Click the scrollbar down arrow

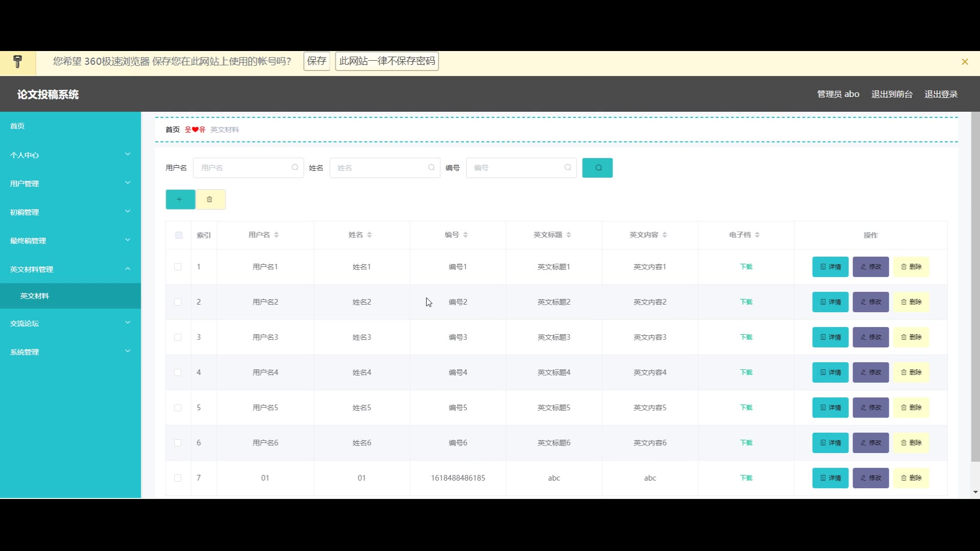[975, 492]
